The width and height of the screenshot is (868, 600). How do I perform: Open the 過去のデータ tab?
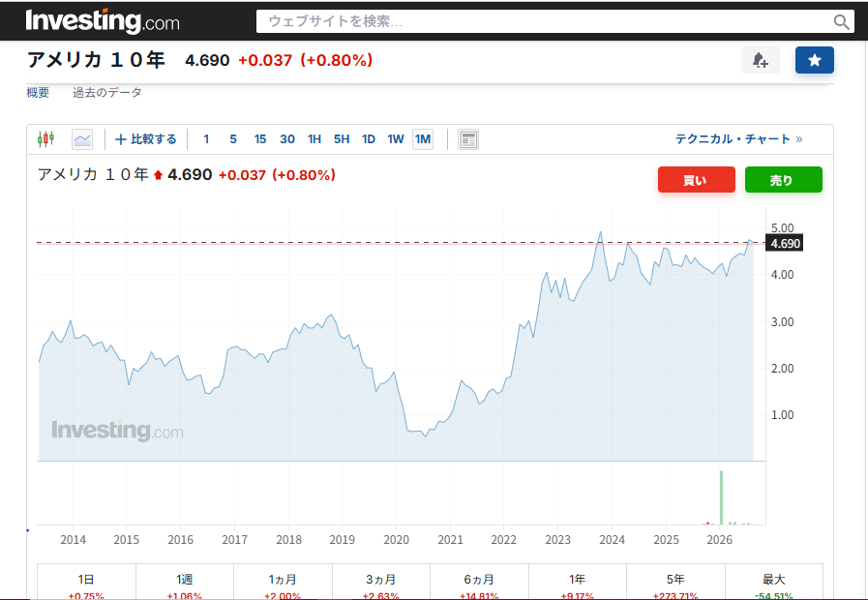(107, 93)
